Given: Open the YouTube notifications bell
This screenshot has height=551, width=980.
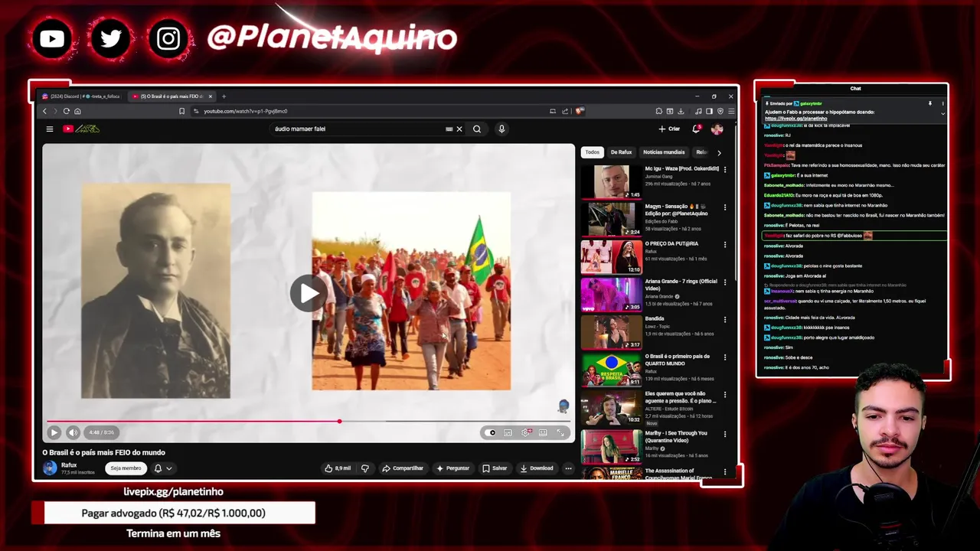Looking at the screenshot, I should [x=696, y=129].
